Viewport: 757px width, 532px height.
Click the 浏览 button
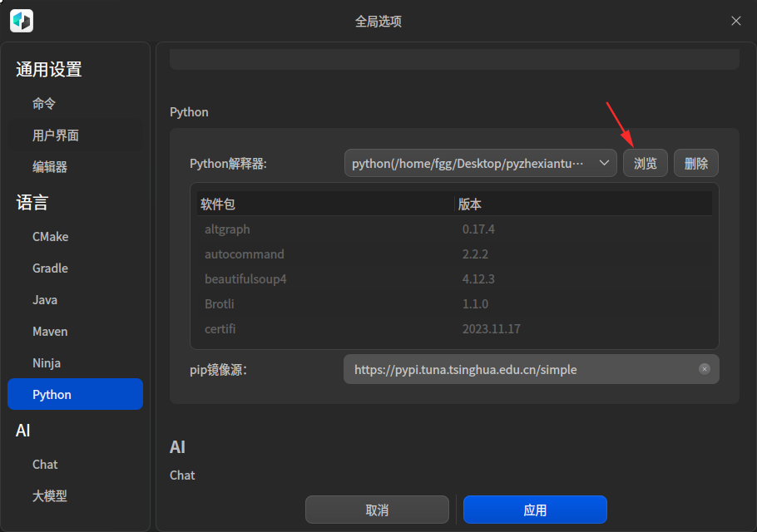(645, 163)
